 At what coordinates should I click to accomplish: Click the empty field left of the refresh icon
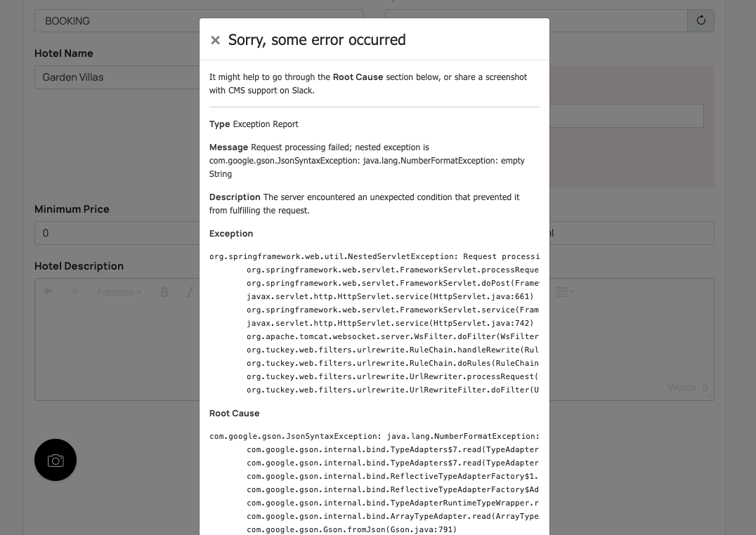(618, 21)
